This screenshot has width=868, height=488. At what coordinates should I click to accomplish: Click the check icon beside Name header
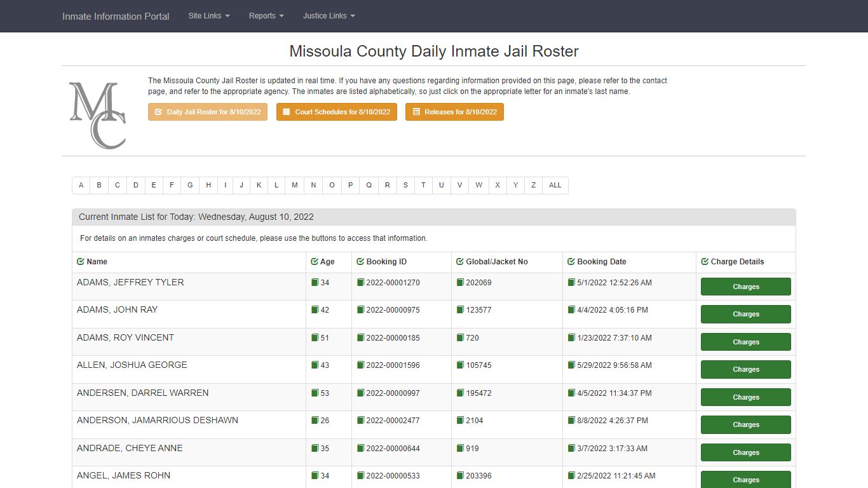81,262
